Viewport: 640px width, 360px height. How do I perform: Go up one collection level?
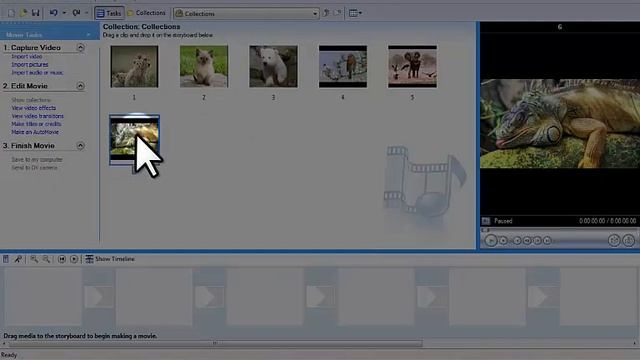point(326,13)
